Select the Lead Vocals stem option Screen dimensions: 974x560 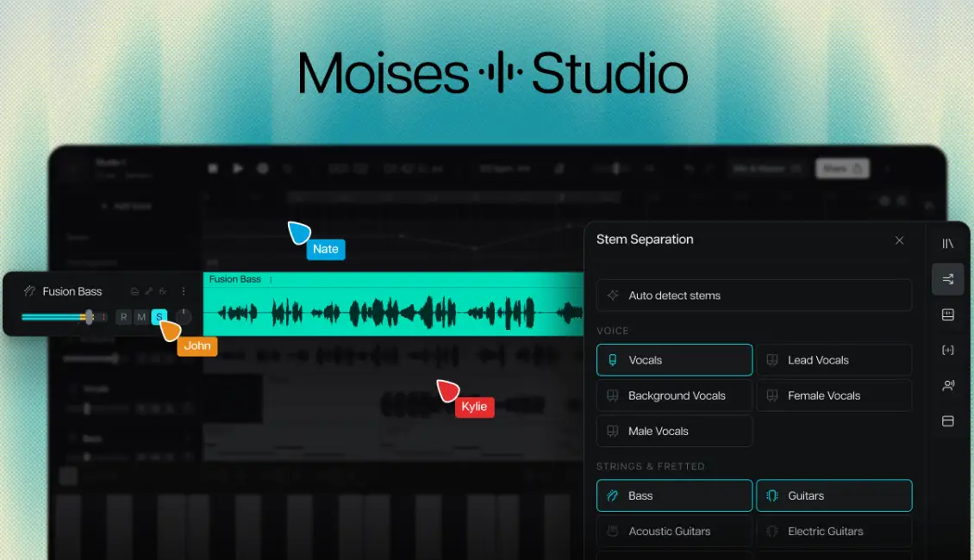coord(834,360)
